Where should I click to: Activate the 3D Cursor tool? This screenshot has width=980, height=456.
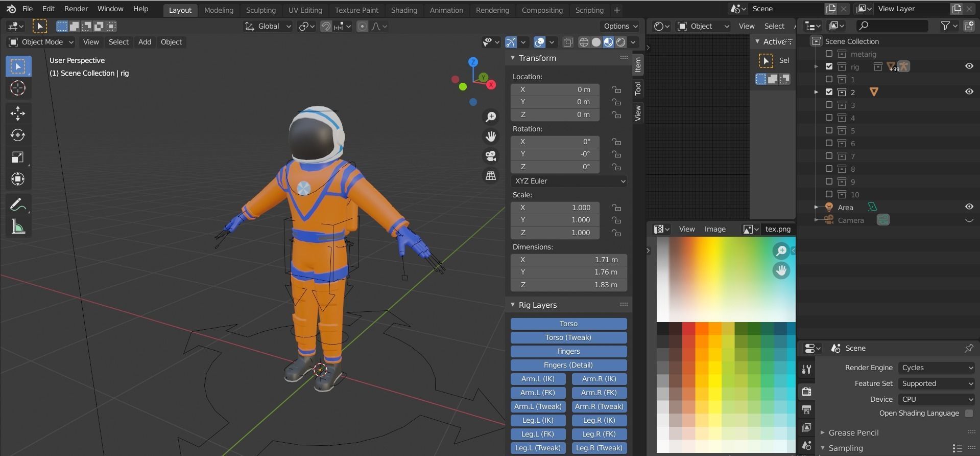click(x=18, y=88)
